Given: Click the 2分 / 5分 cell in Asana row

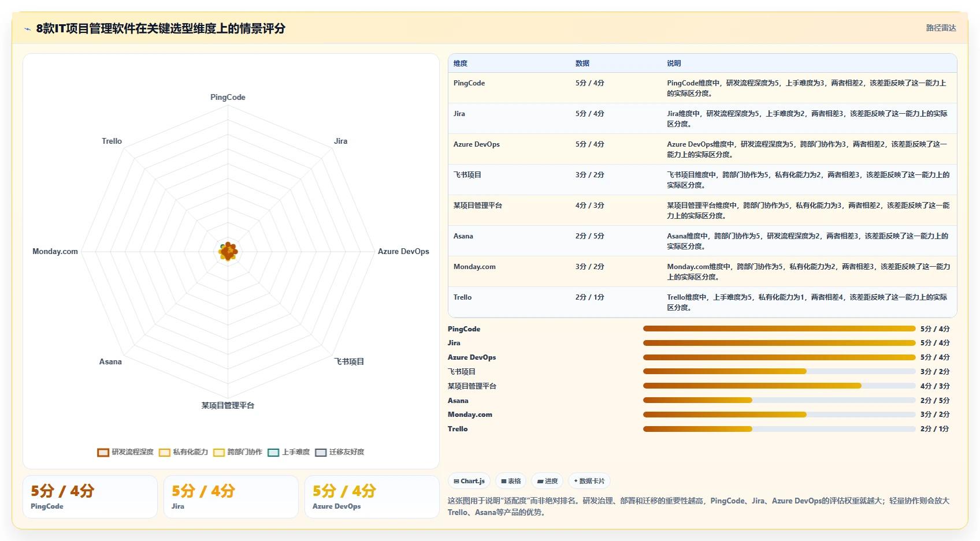Looking at the screenshot, I should (x=589, y=236).
